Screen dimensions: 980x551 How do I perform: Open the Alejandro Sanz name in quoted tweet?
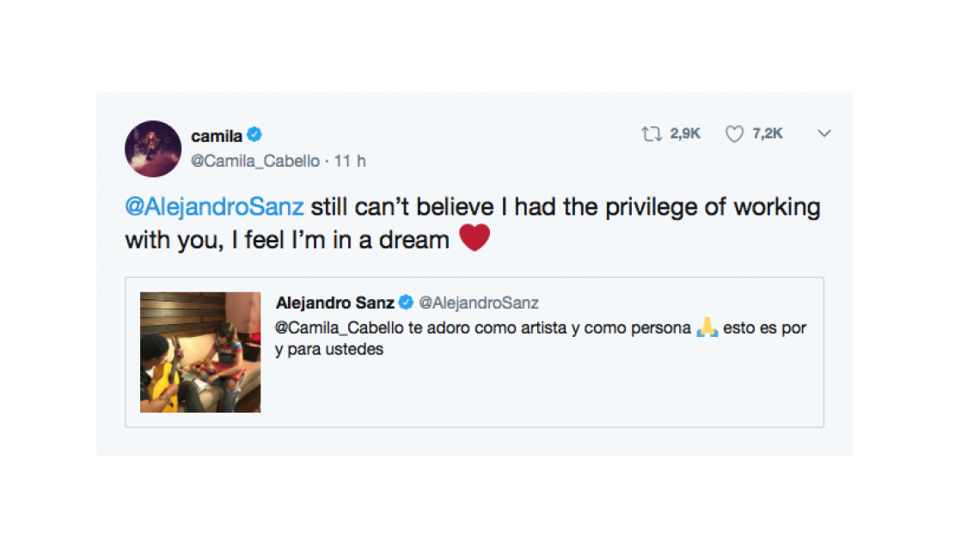point(335,303)
